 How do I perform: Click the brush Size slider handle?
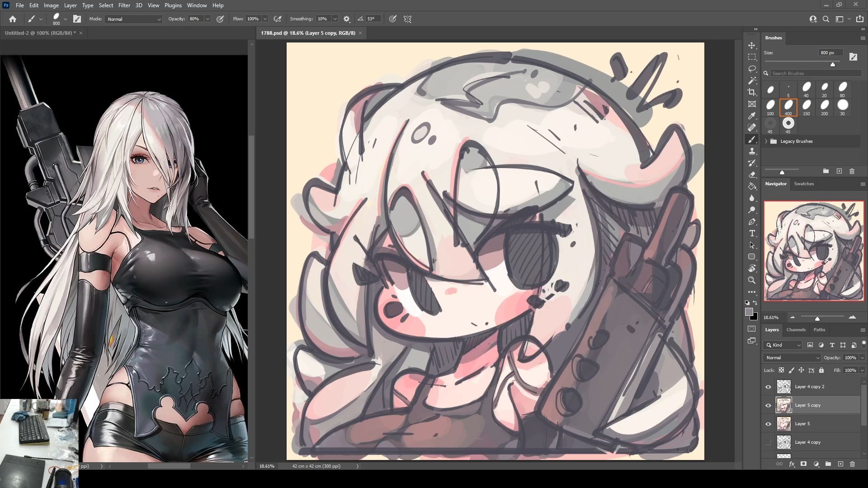pyautogui.click(x=833, y=64)
